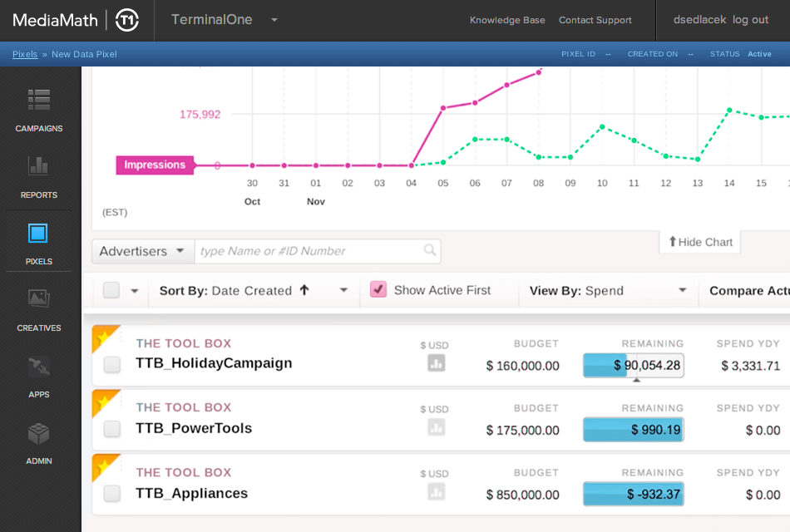
Task: Open the Campaigns sidebar icon
Action: click(x=39, y=100)
